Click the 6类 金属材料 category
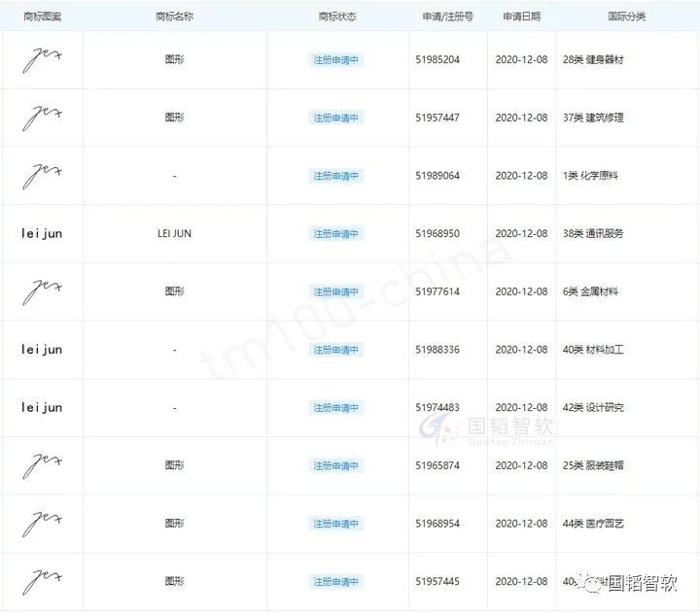The height and width of the screenshot is (614, 700). (x=590, y=291)
